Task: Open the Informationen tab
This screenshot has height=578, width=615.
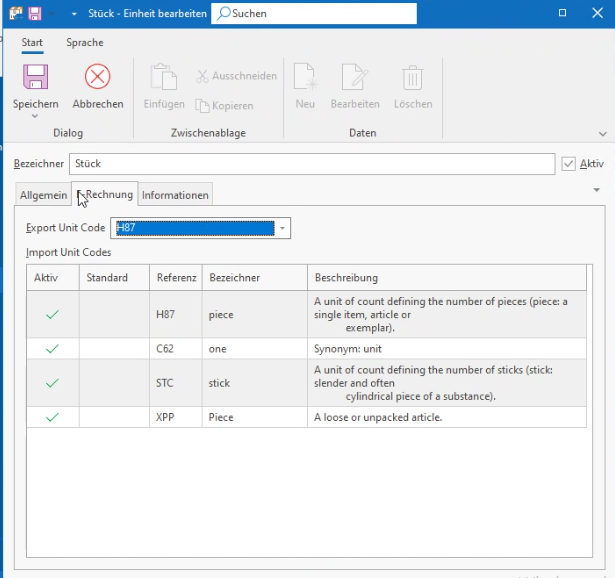Action: coord(175,195)
